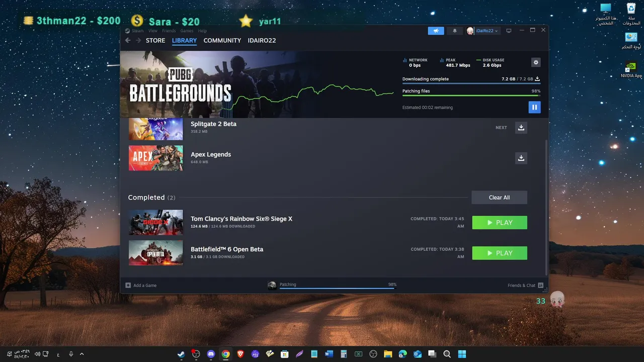Open Discord from taskbar

pos(211,354)
